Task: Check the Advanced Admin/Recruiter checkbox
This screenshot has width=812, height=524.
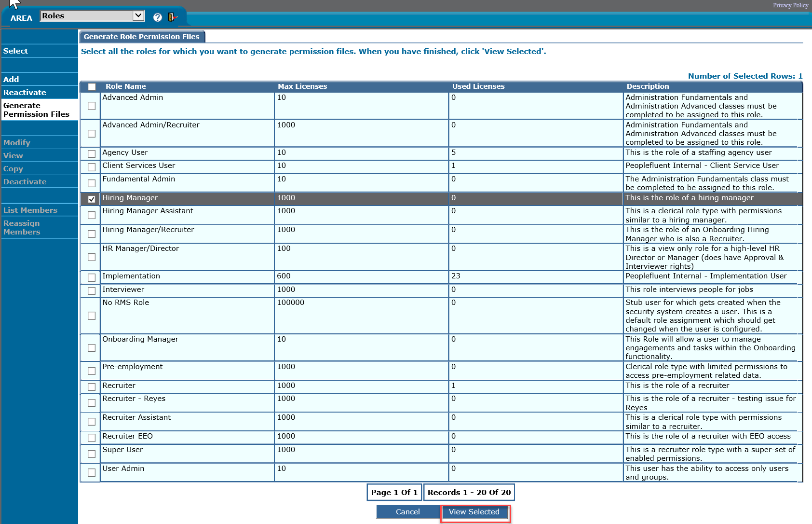Action: (92, 134)
